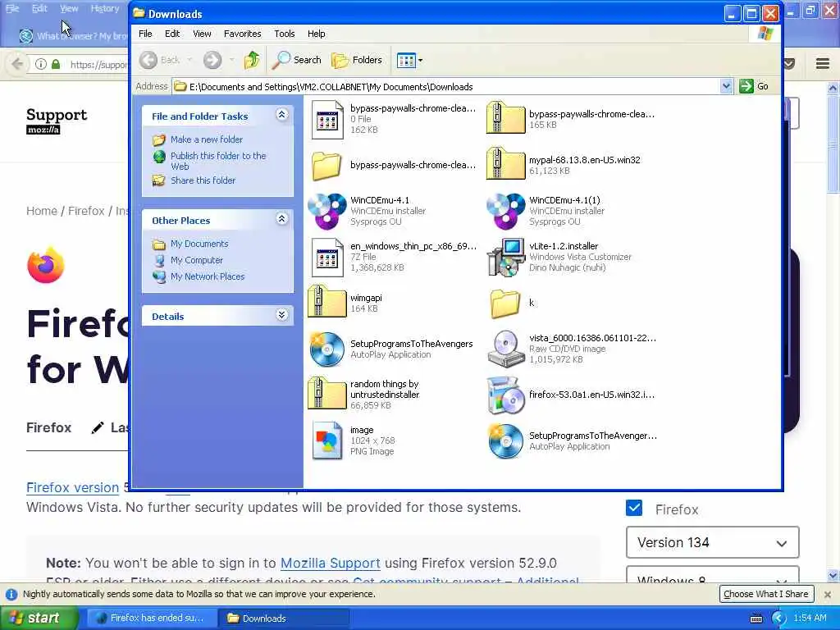Click the Choose What I Share button
840x630 pixels.
click(766, 594)
